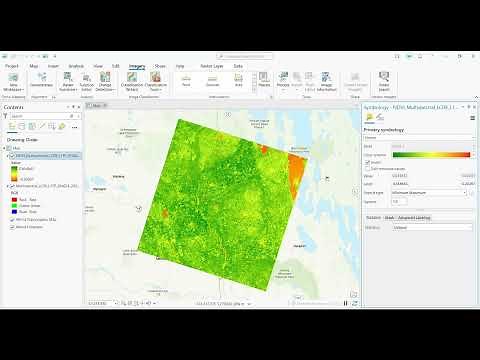Screen dimensions: 480x360
Task: Click the Red band swatch
Action: point(14,200)
